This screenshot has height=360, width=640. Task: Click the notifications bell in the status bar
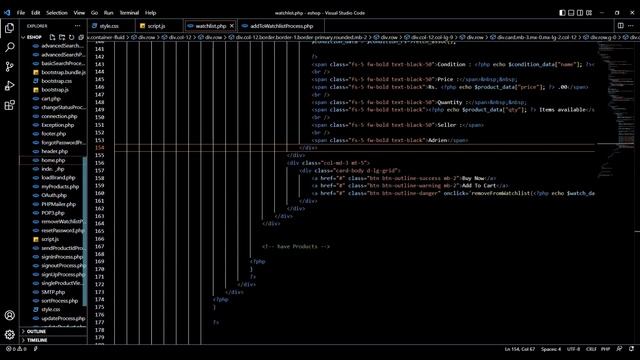(631, 349)
